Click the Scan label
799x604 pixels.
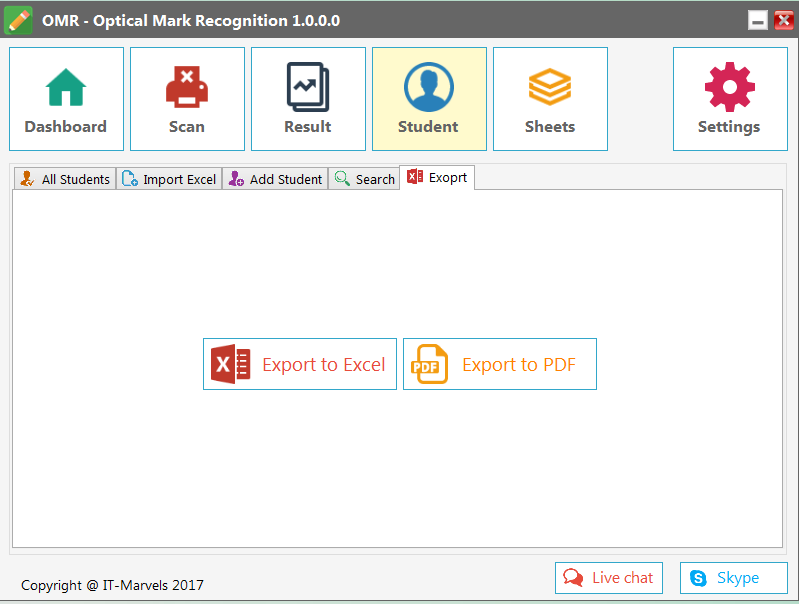point(187,126)
